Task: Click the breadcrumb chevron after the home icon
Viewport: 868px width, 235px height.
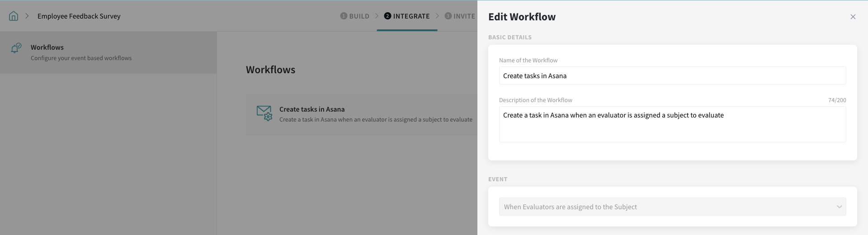Action: (27, 16)
